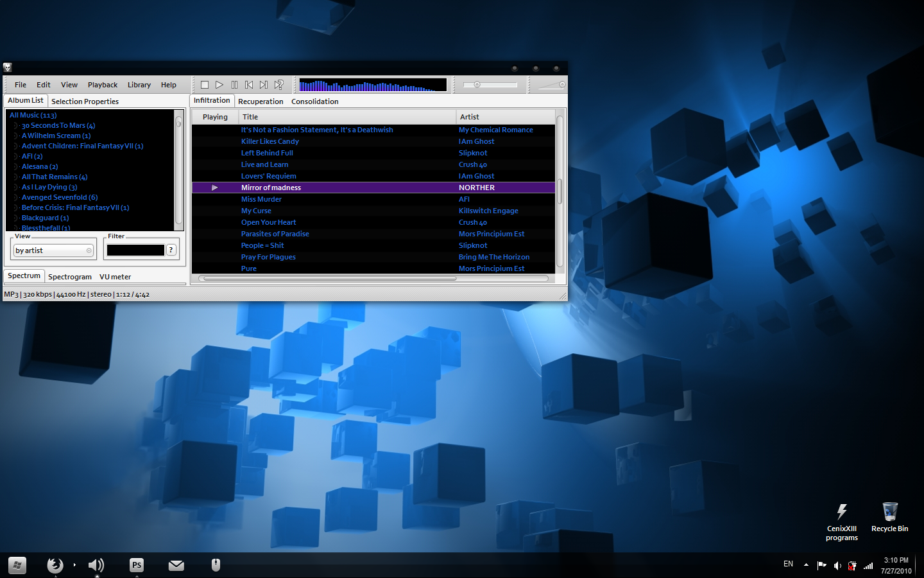Screen dimensions: 924x578
Task: Expand the Alesana (2) tree node
Action: (16, 167)
